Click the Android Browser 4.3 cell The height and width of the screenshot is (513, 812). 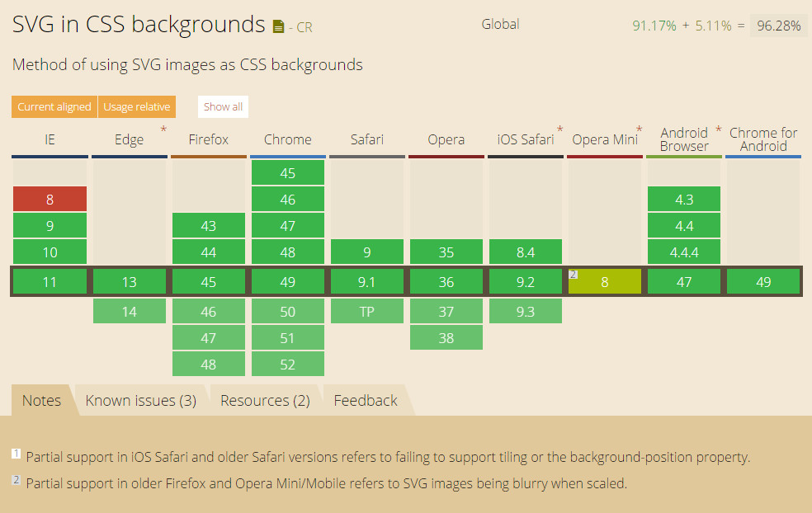[x=683, y=200]
